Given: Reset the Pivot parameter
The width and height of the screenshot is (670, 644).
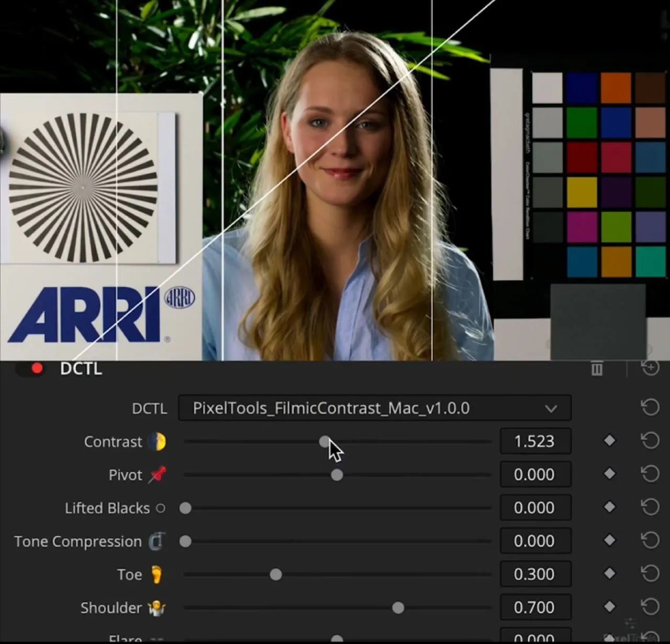Looking at the screenshot, I should 650,474.
